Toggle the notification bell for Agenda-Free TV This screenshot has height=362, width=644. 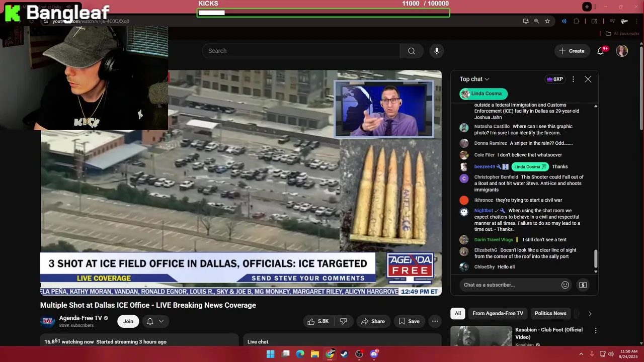tap(150, 321)
